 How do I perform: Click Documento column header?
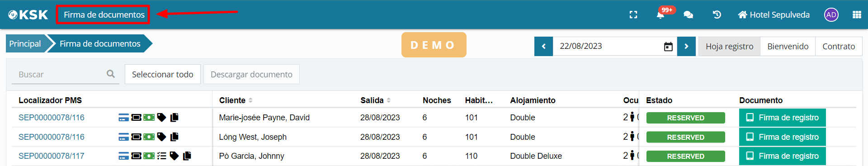tap(761, 100)
